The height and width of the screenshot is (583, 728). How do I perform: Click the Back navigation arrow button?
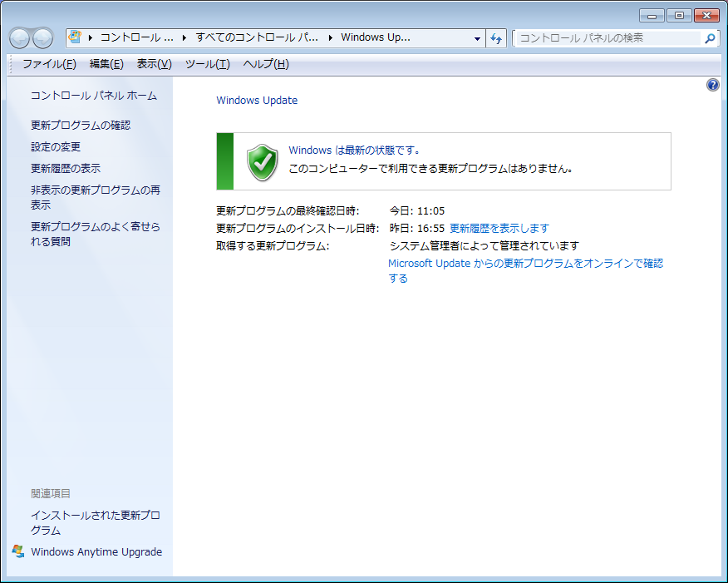click(20, 38)
